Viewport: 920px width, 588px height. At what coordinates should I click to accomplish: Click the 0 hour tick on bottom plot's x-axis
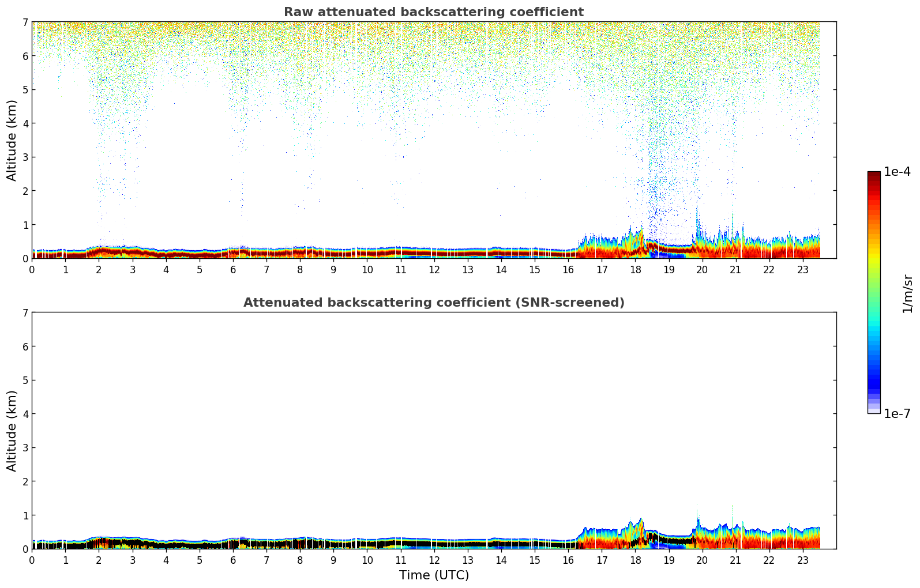coord(32,560)
